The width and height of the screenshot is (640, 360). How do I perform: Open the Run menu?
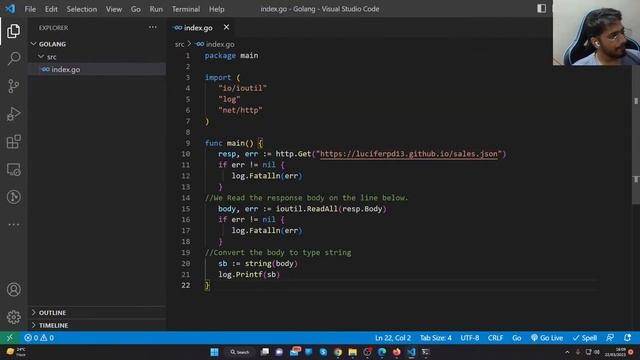tap(156, 9)
